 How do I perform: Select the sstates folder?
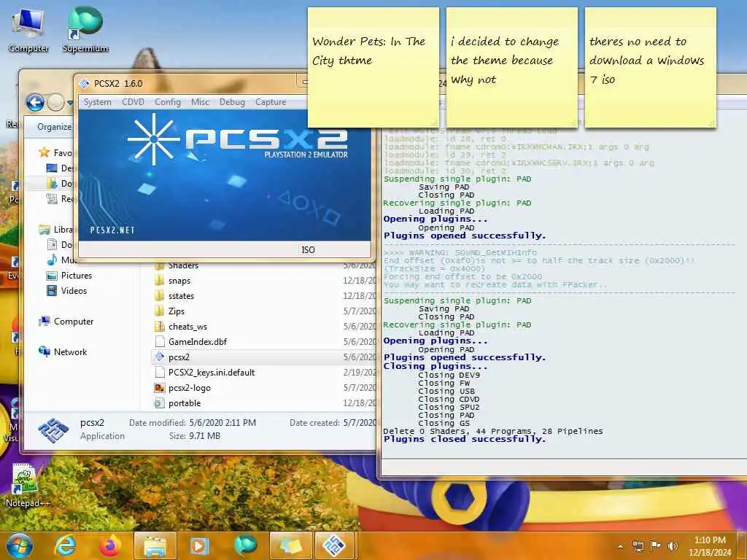click(174, 296)
